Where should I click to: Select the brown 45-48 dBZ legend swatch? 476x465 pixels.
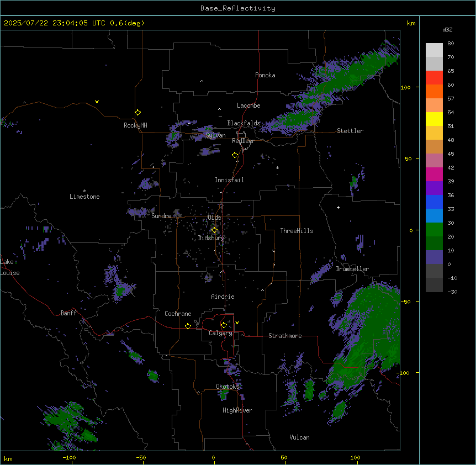click(x=434, y=146)
